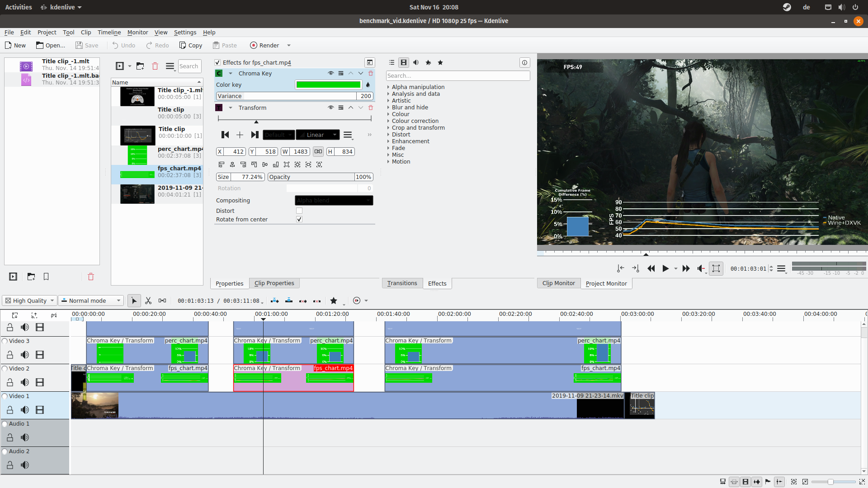Expand Blur and hide category
868x488 pixels.
click(x=388, y=108)
